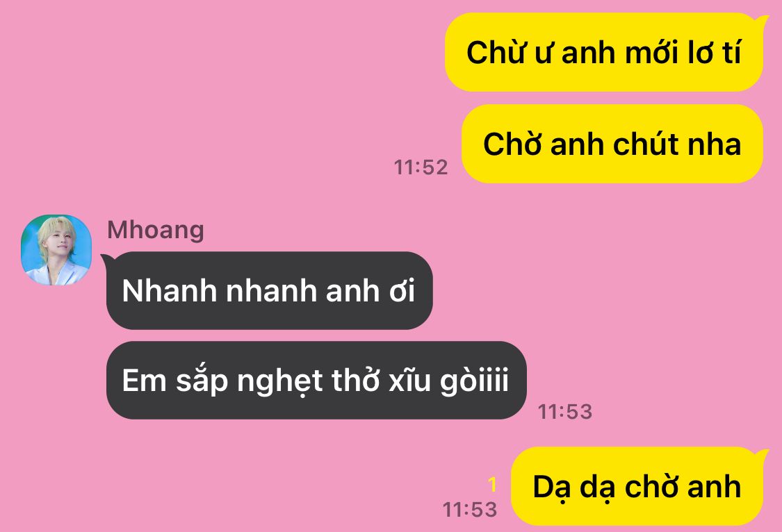The width and height of the screenshot is (782, 532).
Task: Click the word 'gòiiii' in the dark bubble
Action: click(474, 381)
